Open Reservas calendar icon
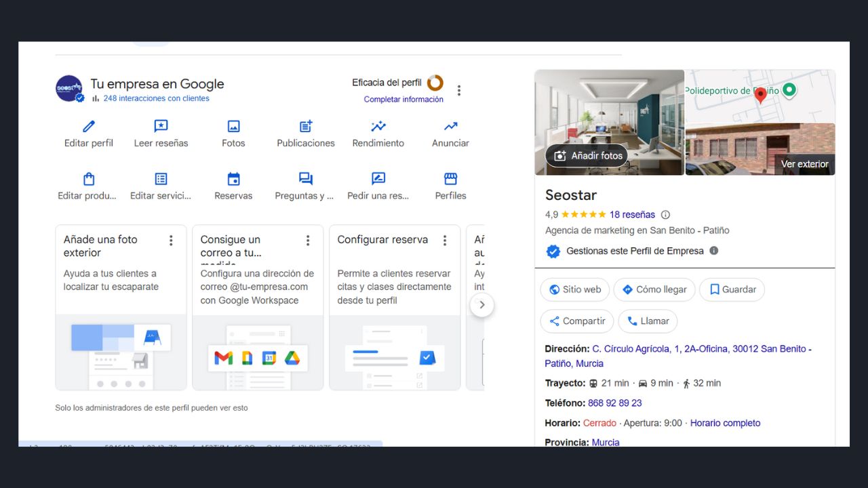This screenshot has width=868, height=488. coord(233,179)
